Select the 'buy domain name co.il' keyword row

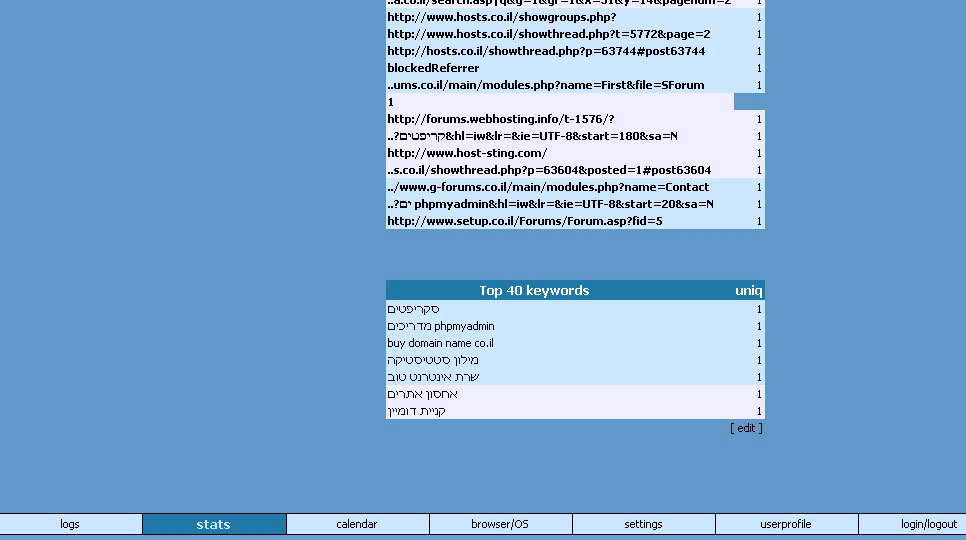coord(440,343)
